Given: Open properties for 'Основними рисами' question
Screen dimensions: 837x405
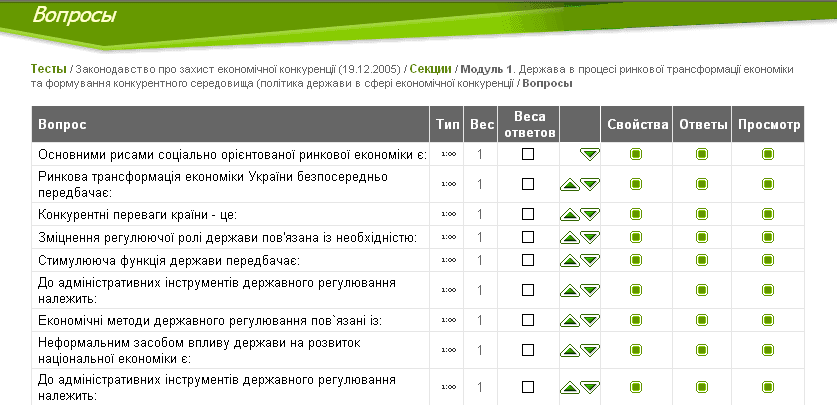Looking at the screenshot, I should 636,154.
